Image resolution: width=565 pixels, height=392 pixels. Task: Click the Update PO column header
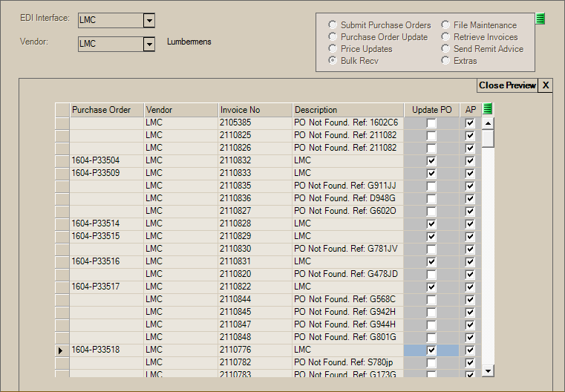pos(431,110)
